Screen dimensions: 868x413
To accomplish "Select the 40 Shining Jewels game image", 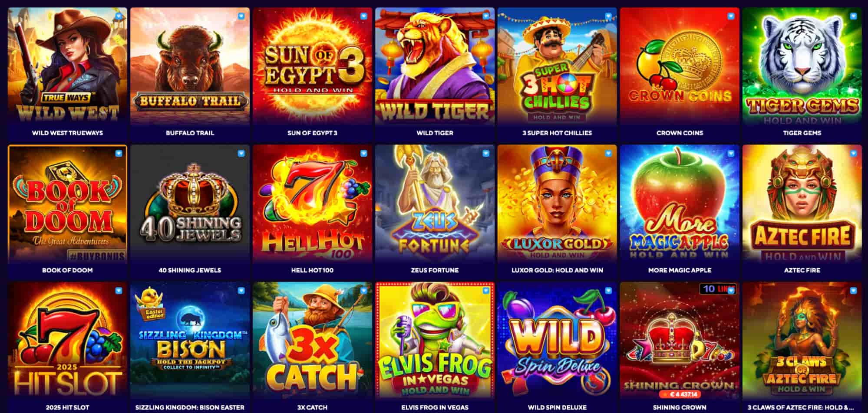I will [x=190, y=203].
